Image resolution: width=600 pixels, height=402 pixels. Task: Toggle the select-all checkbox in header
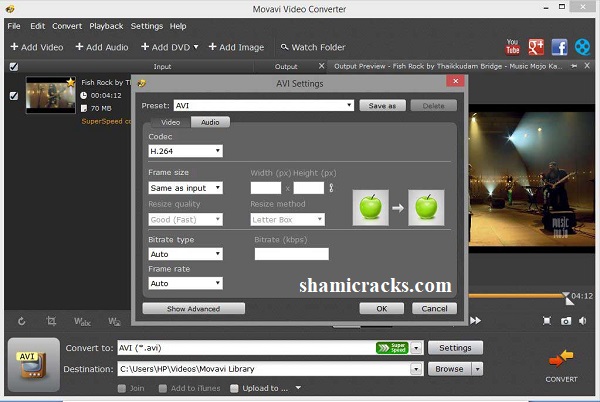pos(14,67)
